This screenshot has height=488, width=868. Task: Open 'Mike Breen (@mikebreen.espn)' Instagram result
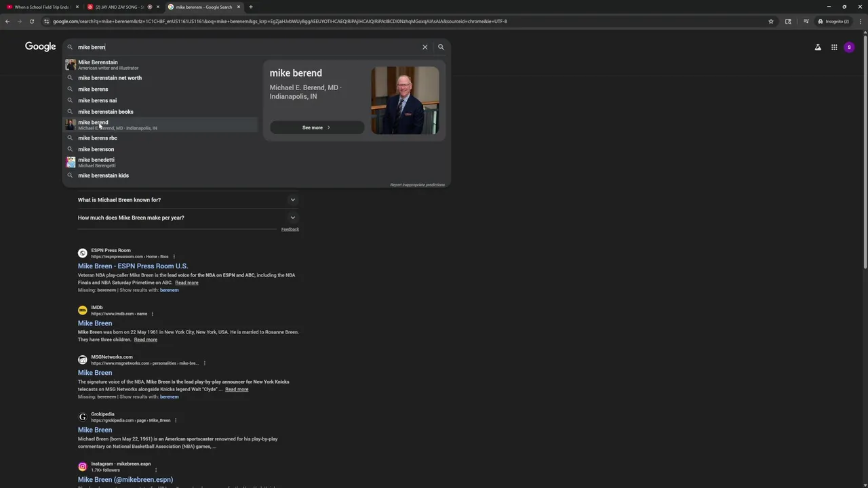(125, 480)
